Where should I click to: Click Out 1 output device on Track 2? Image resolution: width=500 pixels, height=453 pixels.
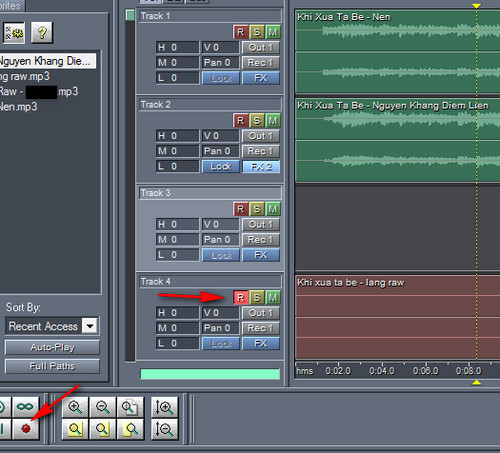click(x=261, y=136)
